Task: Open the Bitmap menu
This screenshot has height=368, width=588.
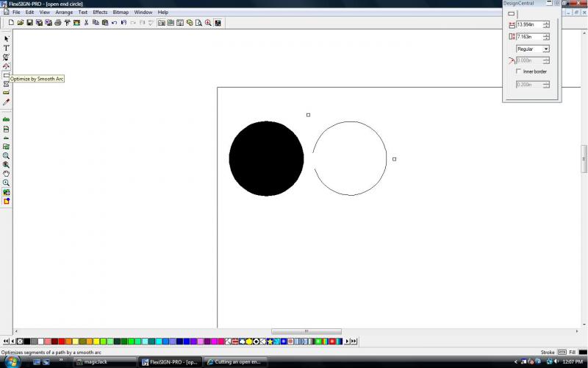Action: tap(121, 12)
